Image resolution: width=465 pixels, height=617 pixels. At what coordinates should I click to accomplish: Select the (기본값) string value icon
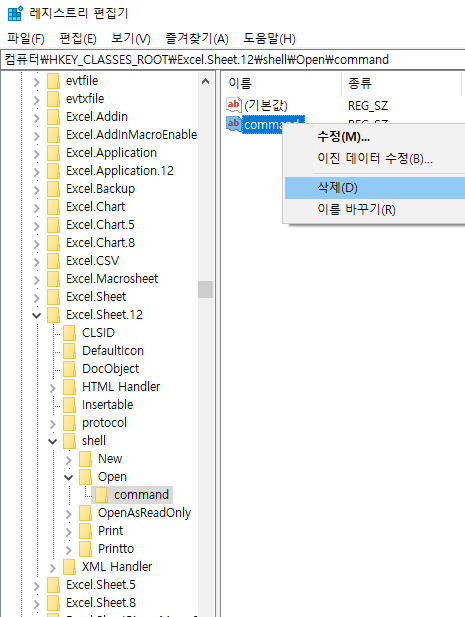tap(234, 105)
